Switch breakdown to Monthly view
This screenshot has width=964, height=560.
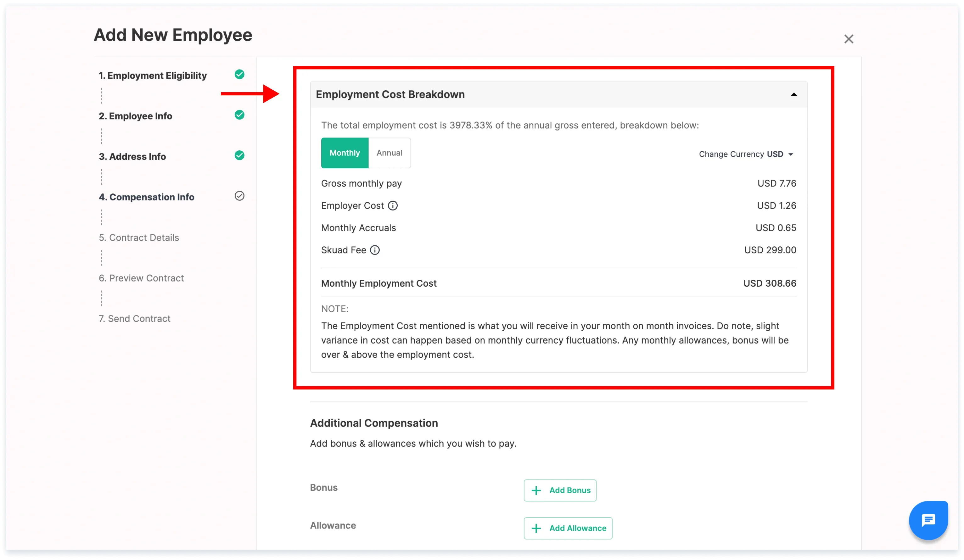click(345, 153)
